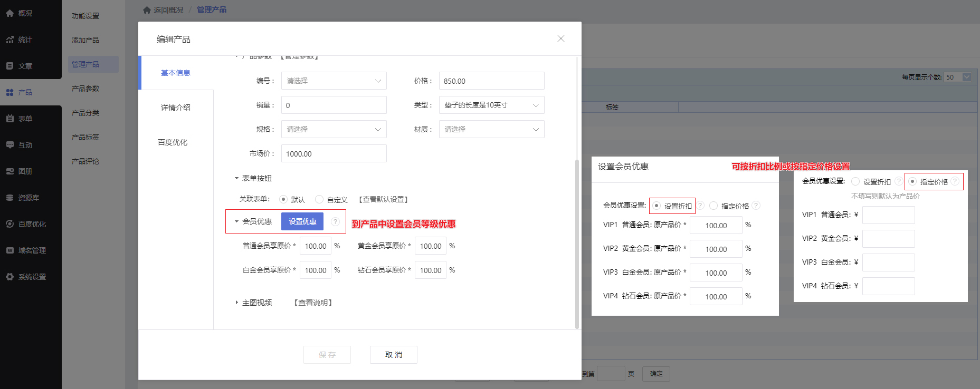980x389 pixels.
Task: Click 【查看默认设置】 link
Action: [384, 199]
